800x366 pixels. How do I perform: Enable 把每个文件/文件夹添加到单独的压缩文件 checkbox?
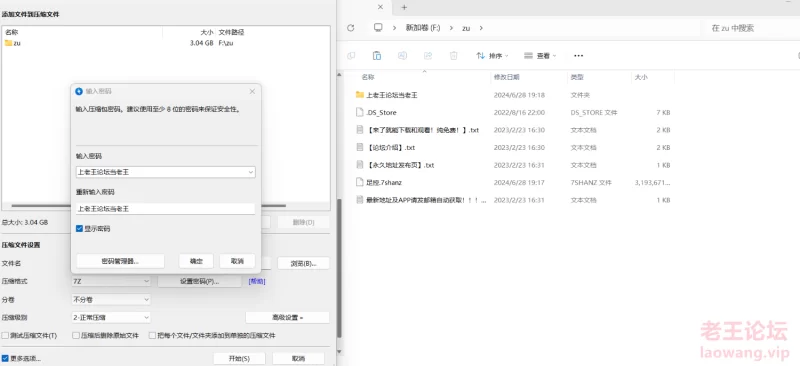point(152,336)
